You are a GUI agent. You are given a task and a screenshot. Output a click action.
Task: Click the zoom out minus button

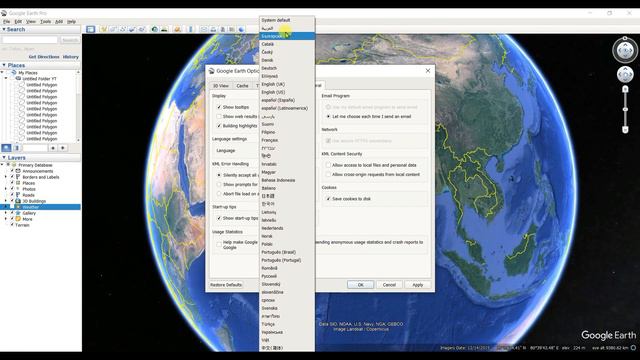pyautogui.click(x=625, y=129)
